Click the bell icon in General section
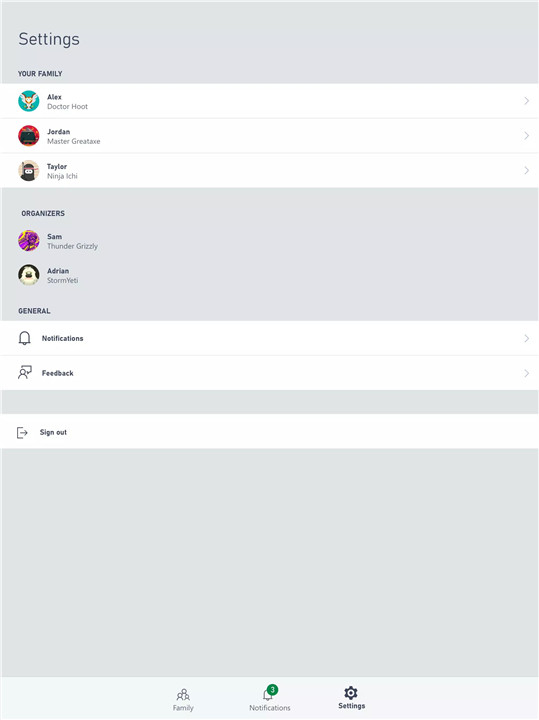The height and width of the screenshot is (720, 539). 24,338
